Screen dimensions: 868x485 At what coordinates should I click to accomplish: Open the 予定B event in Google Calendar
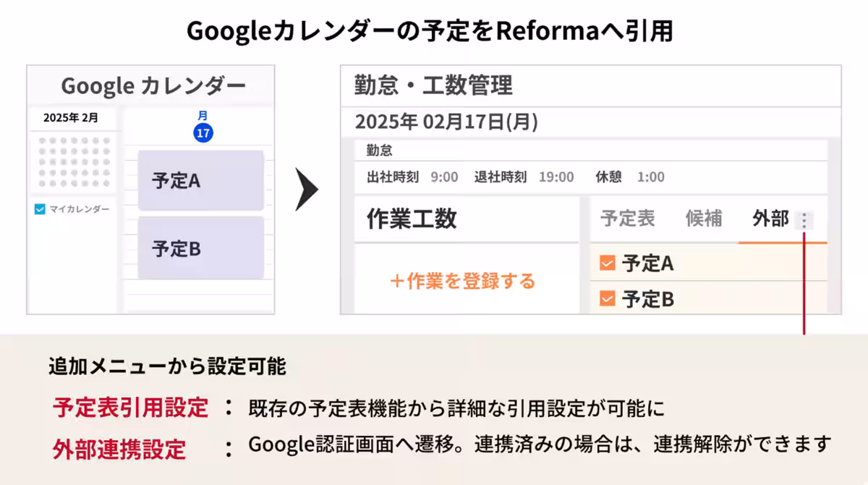coord(200,248)
